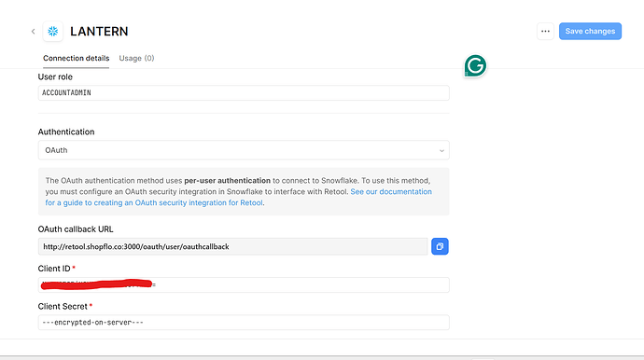Viewport: 644px width, 360px height.
Task: Click the Client ID field label
Action: [54, 269]
